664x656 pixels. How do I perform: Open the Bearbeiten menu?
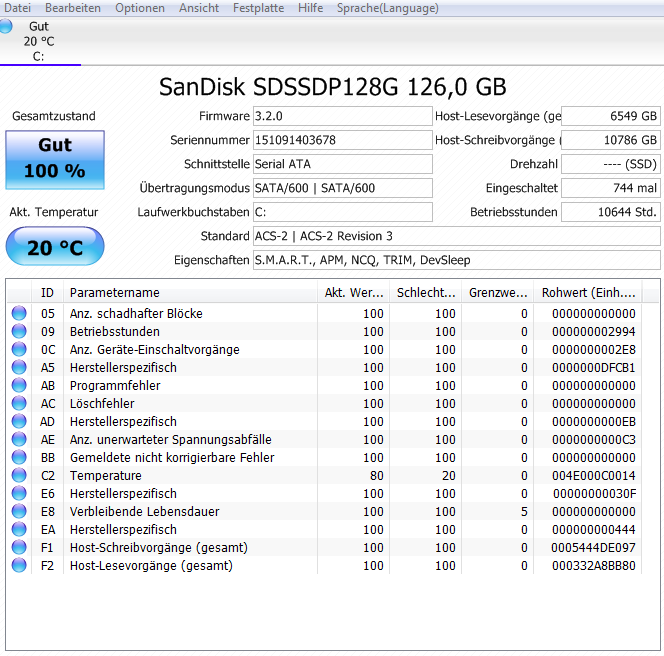tap(73, 8)
